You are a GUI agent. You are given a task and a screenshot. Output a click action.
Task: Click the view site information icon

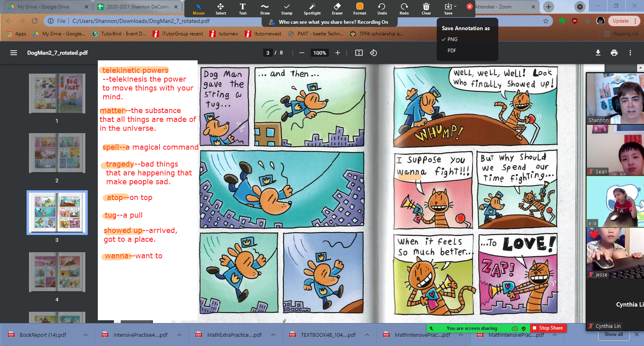click(x=51, y=21)
